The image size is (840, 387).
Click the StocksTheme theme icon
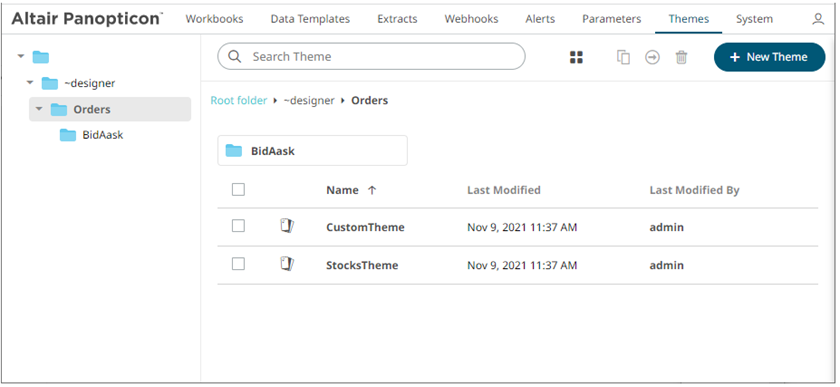click(288, 264)
